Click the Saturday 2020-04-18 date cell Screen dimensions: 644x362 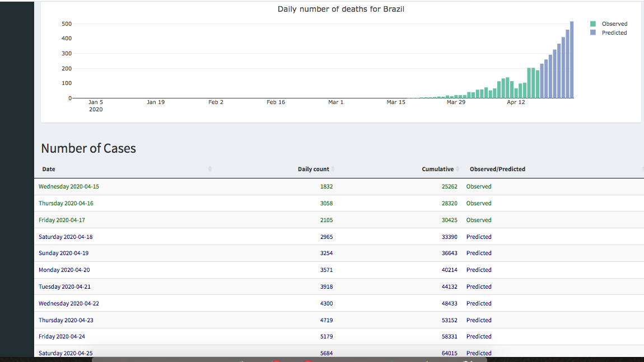(66, 237)
